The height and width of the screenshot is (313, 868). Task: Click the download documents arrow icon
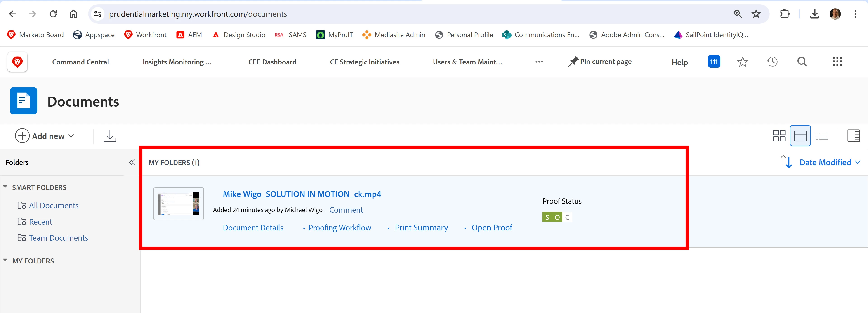(109, 136)
